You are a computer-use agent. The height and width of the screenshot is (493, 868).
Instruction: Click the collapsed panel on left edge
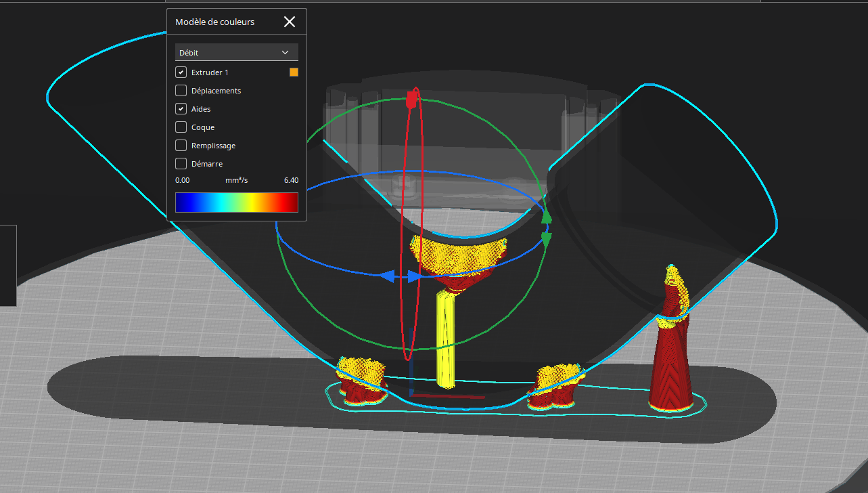pos(7,265)
